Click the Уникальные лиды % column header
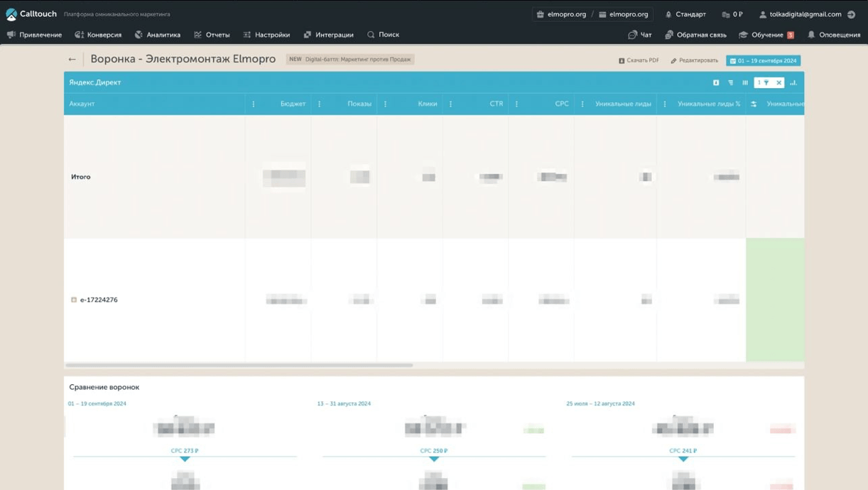Screen dimensions: 868x490 (x=709, y=104)
